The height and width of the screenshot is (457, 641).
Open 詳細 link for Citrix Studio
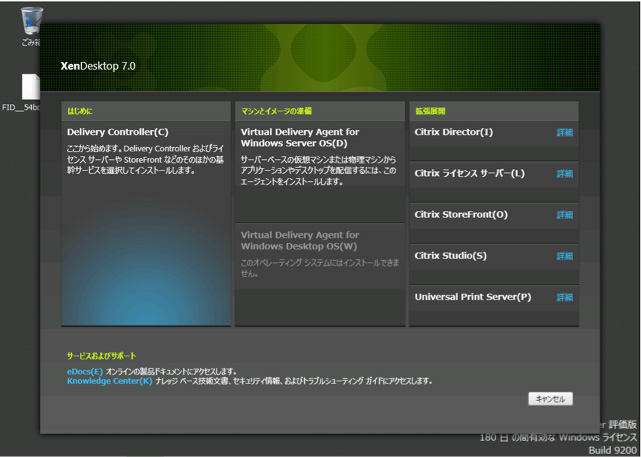coord(565,256)
